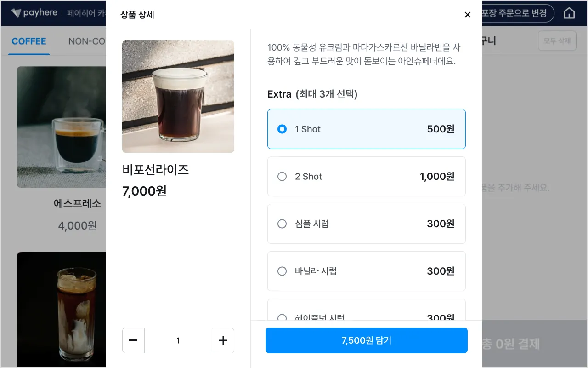Click the 모두 삭제 button
Screen dimensions: 588x368
pos(557,41)
